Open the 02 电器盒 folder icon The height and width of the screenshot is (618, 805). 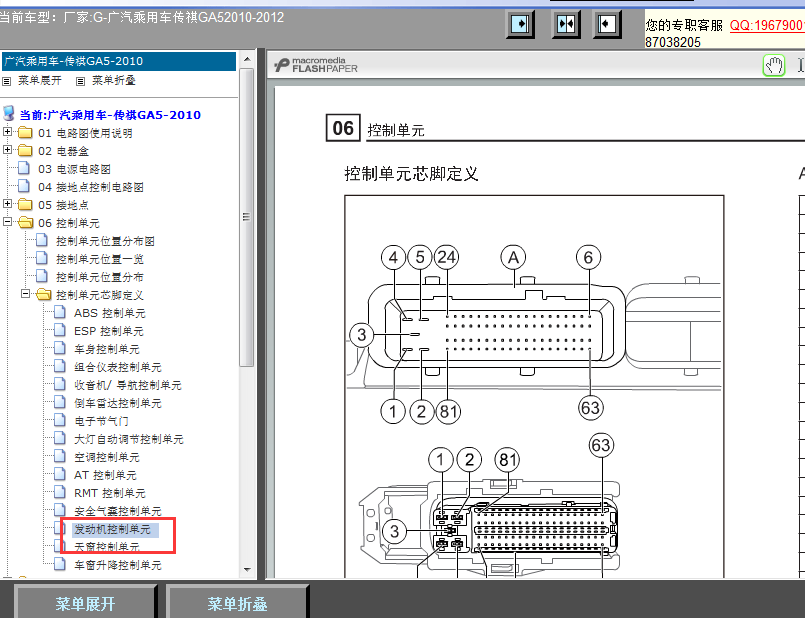click(x=25, y=151)
